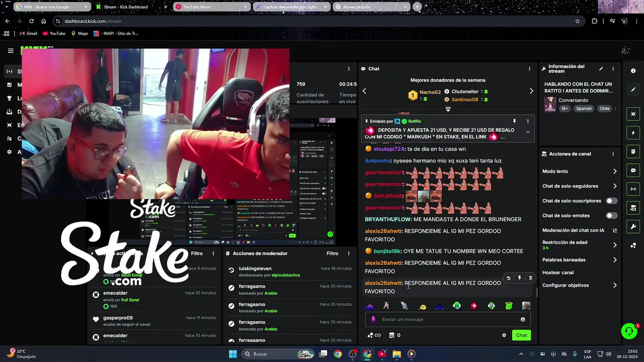Image resolution: width=644 pixels, height=362 pixels.
Task: Click the three-circles icon at sidebar bottom
Action: tap(633, 245)
